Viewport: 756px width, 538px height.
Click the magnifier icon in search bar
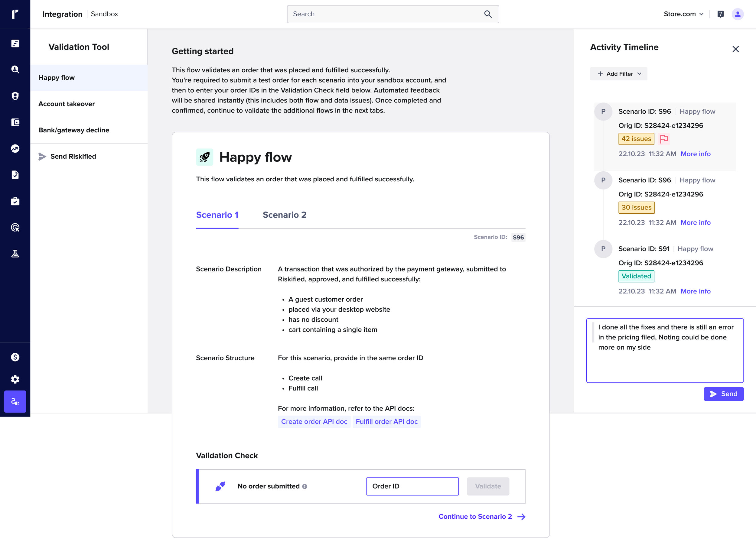point(487,14)
